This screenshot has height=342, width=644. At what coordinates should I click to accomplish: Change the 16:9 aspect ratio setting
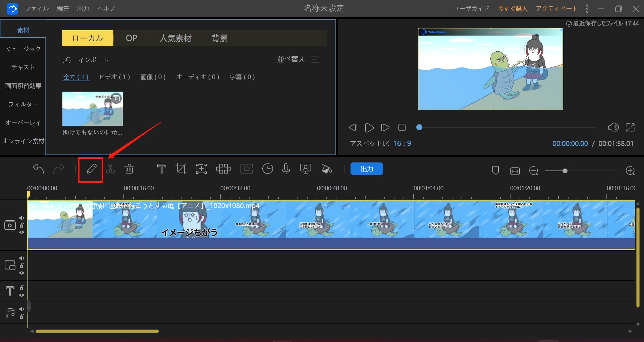tap(402, 144)
